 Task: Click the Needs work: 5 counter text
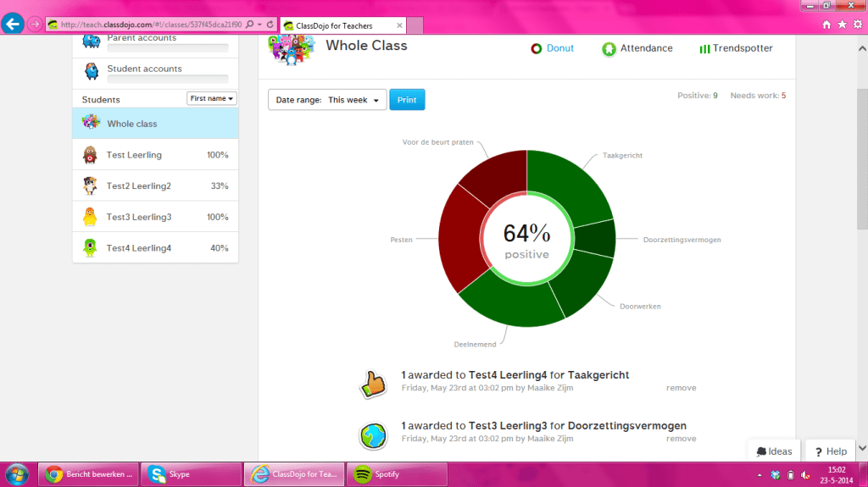coord(758,95)
